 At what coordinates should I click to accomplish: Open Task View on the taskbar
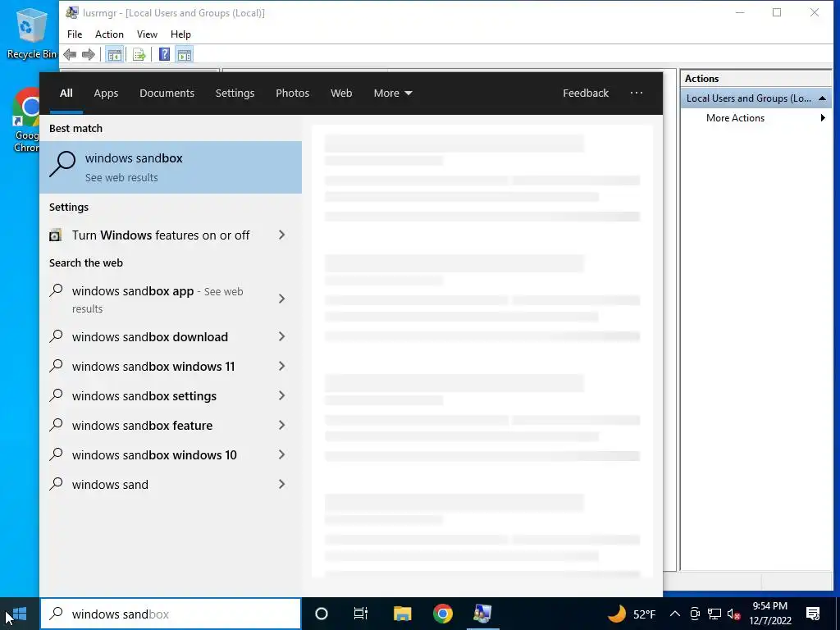tap(361, 614)
